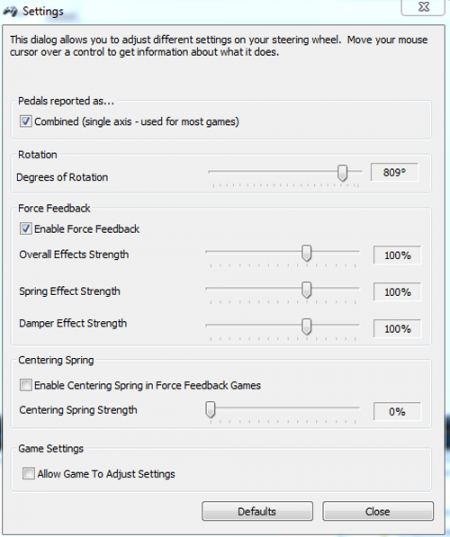Click the steering wheel icon in title bar
Image resolution: width=450 pixels, height=537 pixels.
(x=10, y=11)
